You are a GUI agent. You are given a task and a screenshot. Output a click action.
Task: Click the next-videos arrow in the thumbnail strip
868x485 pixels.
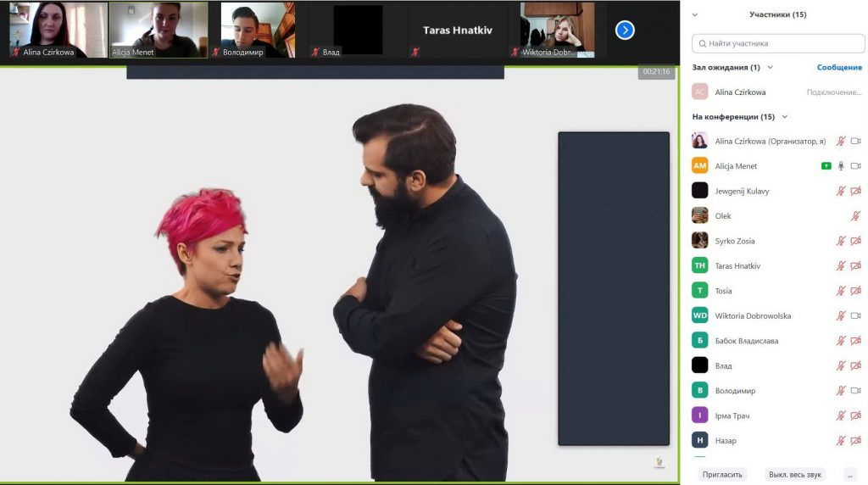point(625,31)
